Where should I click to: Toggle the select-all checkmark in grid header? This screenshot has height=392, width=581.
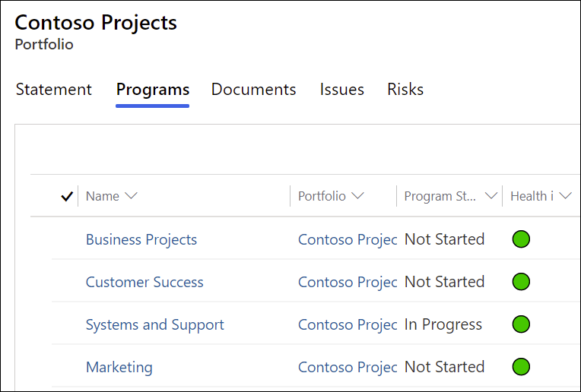[x=66, y=196]
